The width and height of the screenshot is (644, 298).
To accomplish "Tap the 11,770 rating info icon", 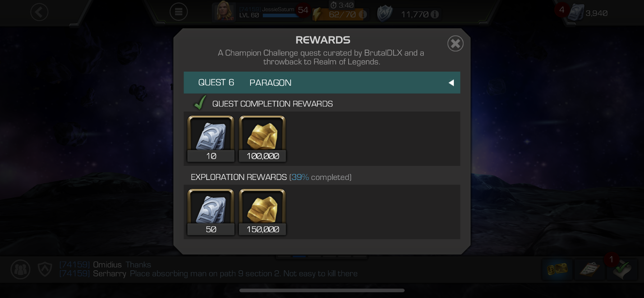I will pyautogui.click(x=435, y=14).
